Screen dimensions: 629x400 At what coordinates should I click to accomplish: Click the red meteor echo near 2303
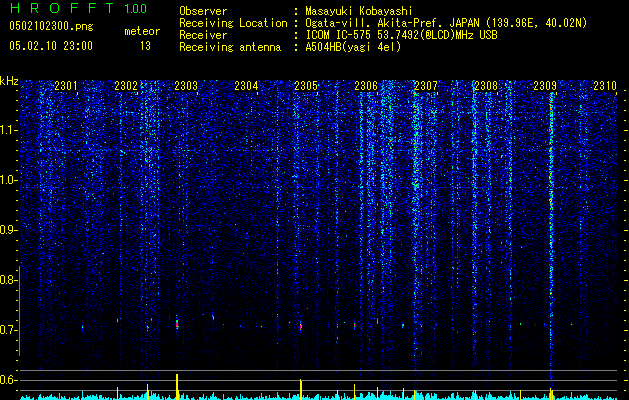coord(177,324)
